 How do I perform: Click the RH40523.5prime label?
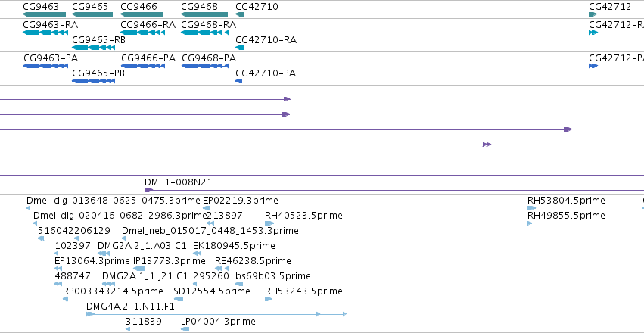[x=303, y=216]
